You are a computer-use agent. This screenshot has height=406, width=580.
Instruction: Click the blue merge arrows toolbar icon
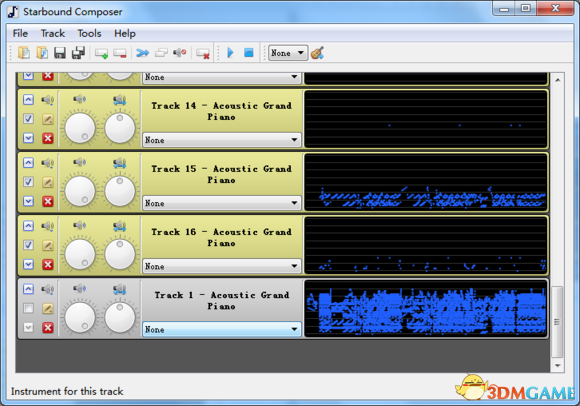pos(142,53)
